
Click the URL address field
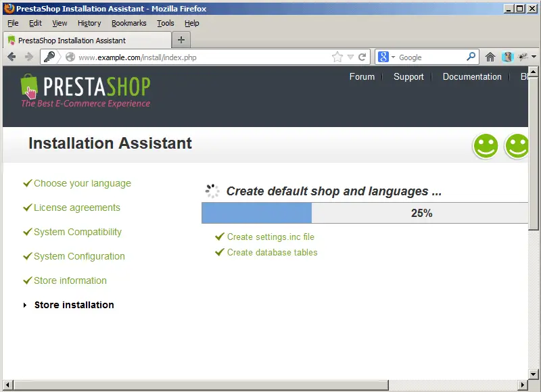[x=204, y=57]
